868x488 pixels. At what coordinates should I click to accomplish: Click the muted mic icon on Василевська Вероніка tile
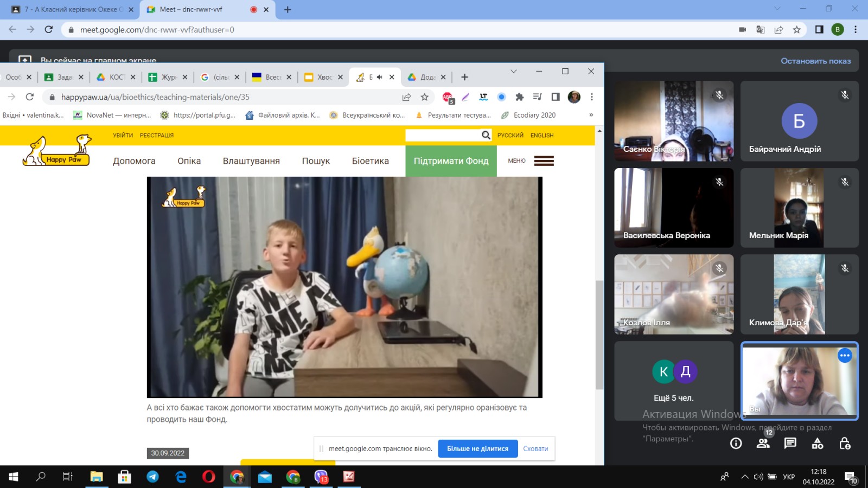(x=719, y=182)
